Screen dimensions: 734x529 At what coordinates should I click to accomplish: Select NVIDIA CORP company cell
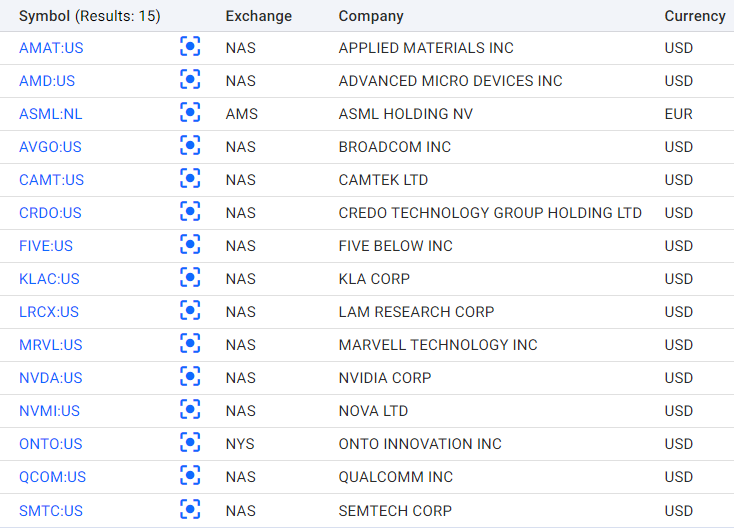385,378
